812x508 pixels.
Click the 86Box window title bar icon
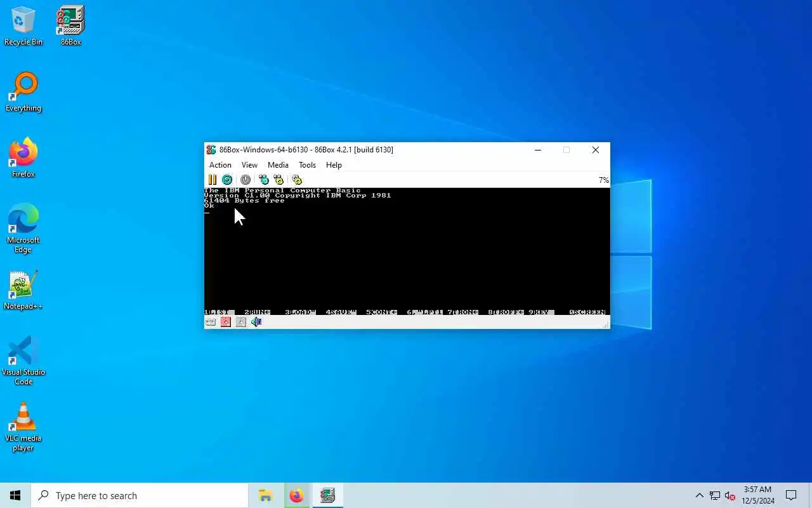point(211,150)
